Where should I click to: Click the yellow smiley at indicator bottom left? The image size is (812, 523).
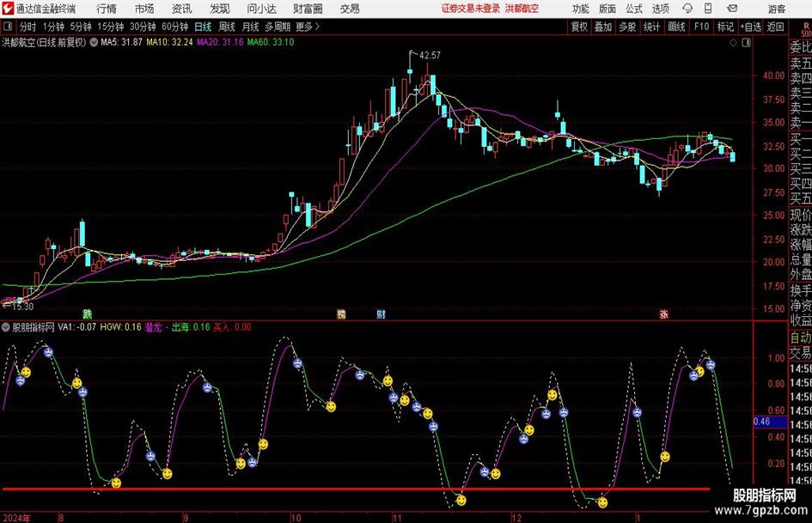[x=116, y=483]
